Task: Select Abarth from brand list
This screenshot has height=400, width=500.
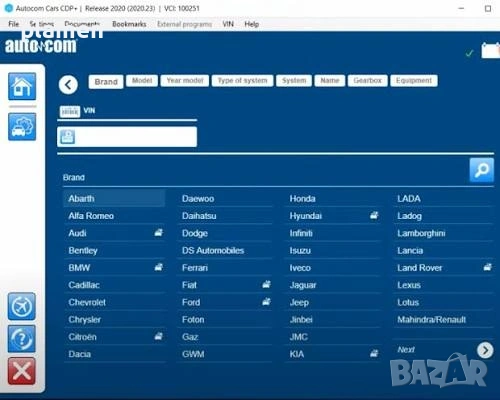Action: click(114, 198)
